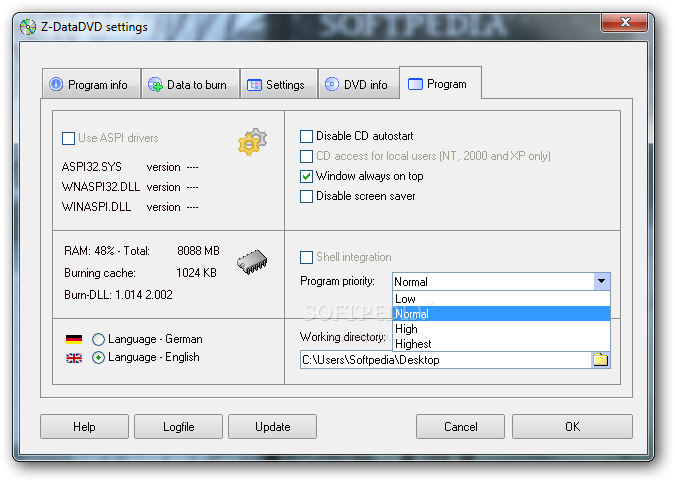
Task: Open the Program info tab
Action: click(91, 84)
